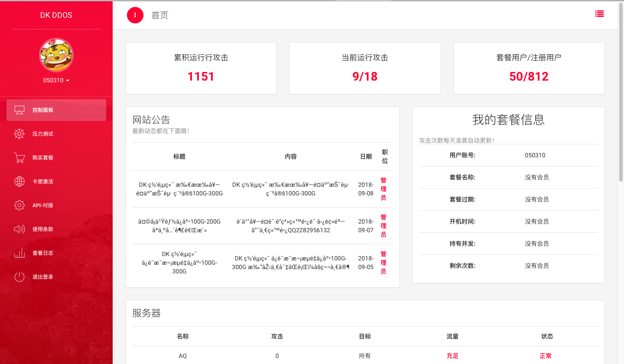Click the power icon for 退出登录

19,277
